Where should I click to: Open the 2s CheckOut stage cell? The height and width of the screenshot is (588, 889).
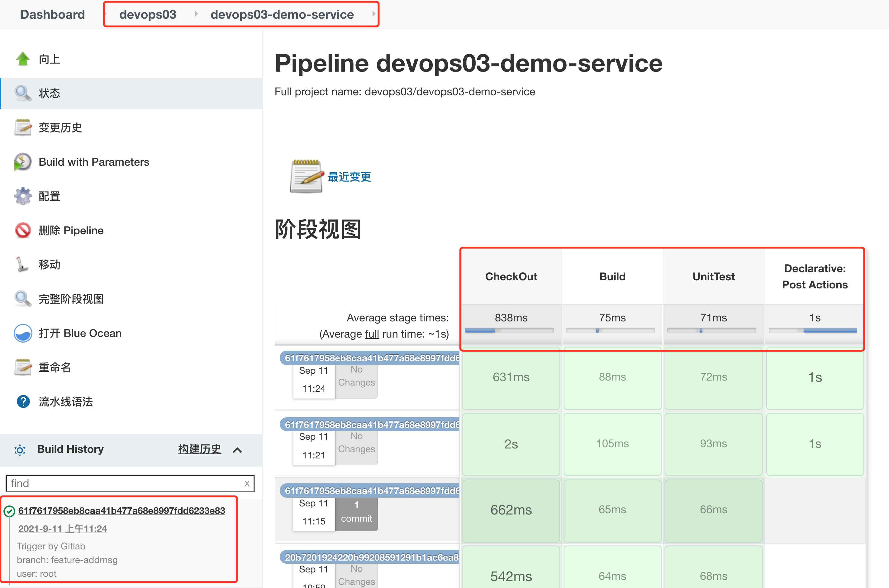pyautogui.click(x=511, y=444)
